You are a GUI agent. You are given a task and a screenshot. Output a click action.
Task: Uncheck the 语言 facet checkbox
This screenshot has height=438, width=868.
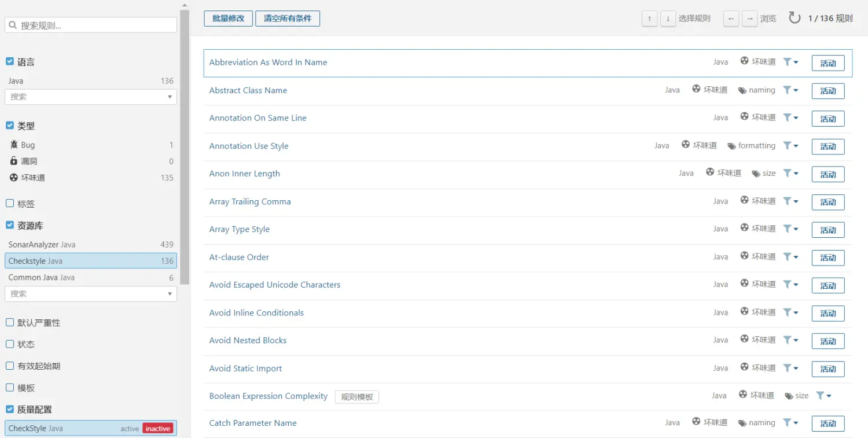tap(9, 60)
